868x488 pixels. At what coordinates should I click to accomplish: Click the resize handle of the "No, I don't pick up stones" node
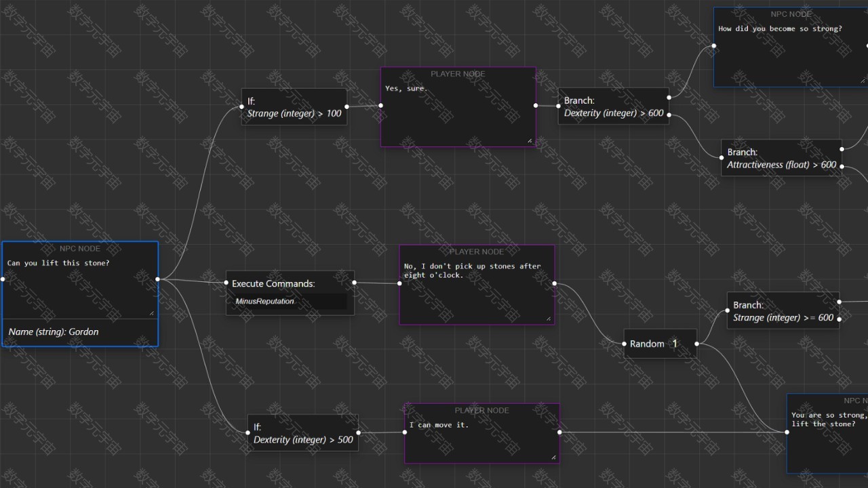coord(548,319)
